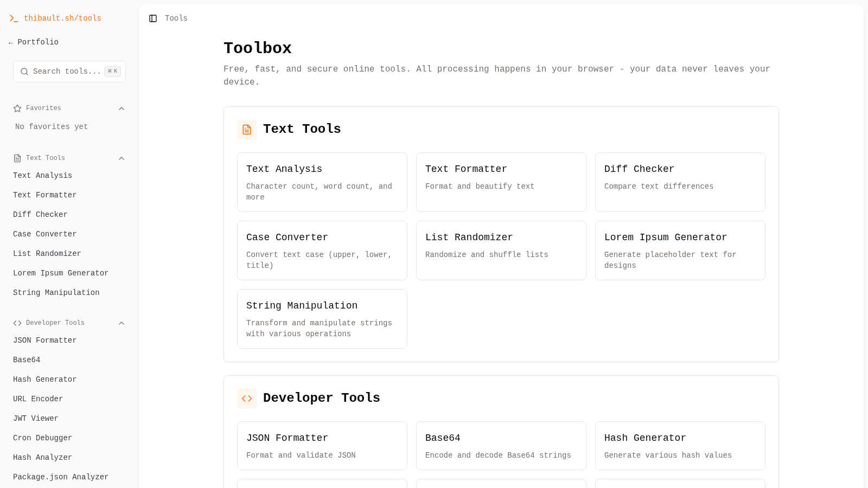The height and width of the screenshot is (488, 868).
Task: Open the Hash Generator card
Action: point(680,446)
